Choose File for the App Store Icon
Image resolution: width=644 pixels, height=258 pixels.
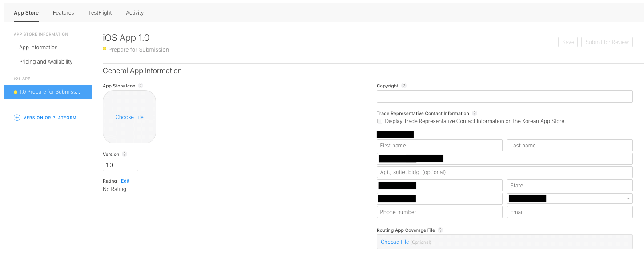pyautogui.click(x=129, y=117)
